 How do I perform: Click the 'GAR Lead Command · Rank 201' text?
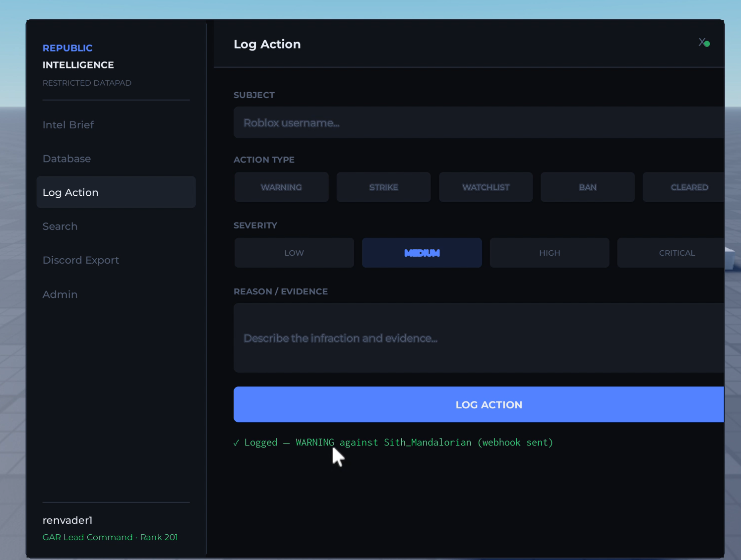pos(110,537)
